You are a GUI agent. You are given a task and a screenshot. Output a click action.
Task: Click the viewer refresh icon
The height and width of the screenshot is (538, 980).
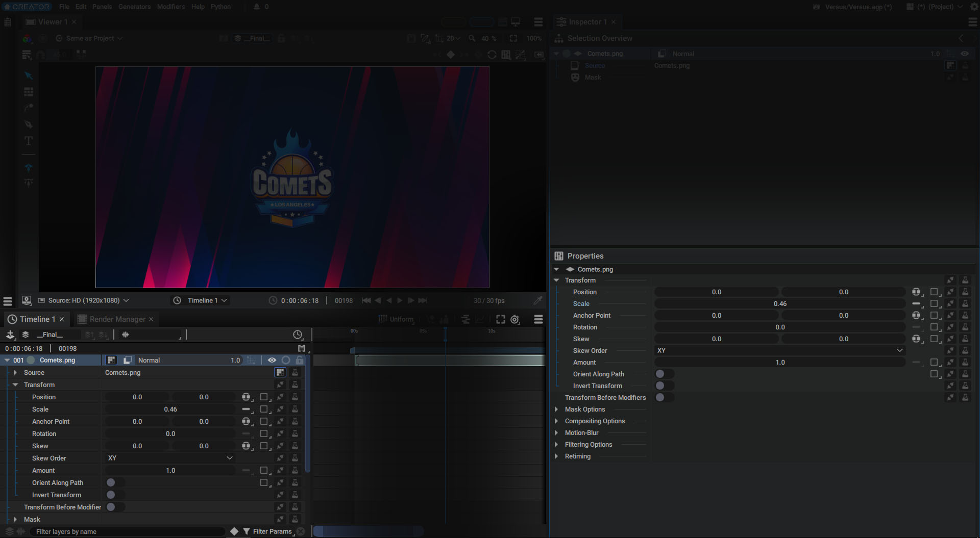492,55
